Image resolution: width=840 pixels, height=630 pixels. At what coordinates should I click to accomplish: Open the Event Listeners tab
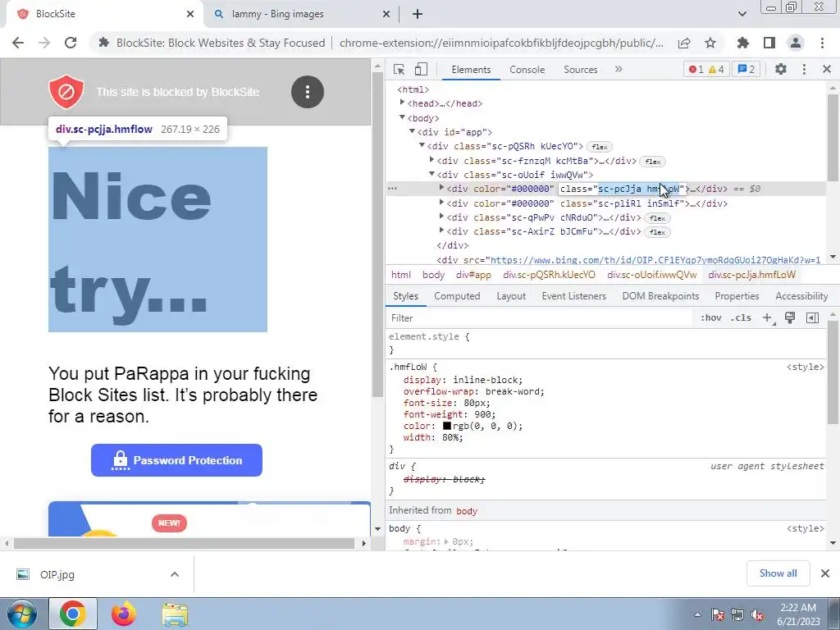pos(573,296)
